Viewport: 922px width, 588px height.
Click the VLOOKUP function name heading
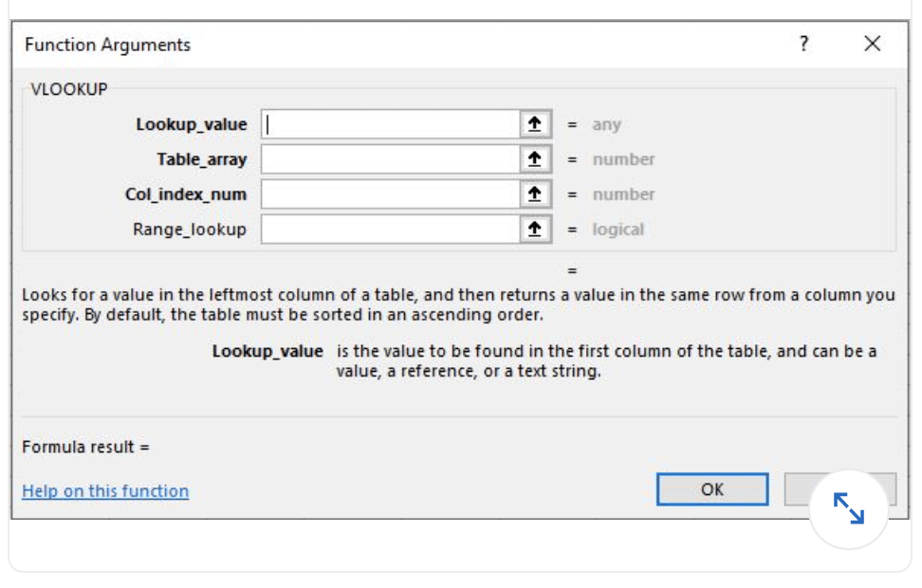69,89
